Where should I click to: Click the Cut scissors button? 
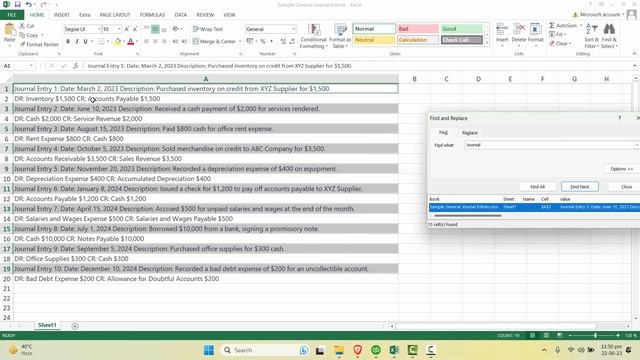[x=27, y=26]
